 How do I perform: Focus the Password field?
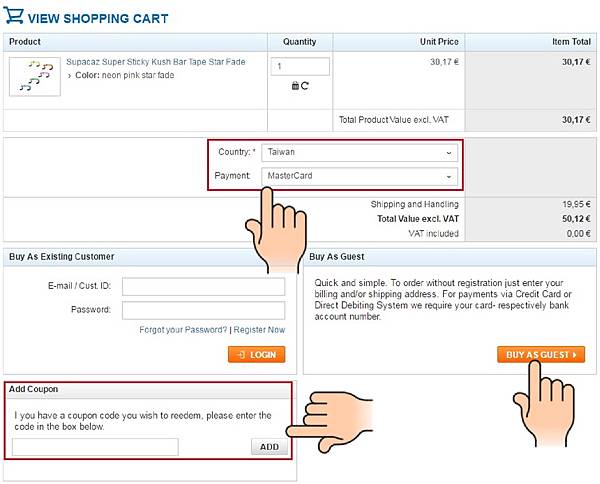[x=203, y=310]
